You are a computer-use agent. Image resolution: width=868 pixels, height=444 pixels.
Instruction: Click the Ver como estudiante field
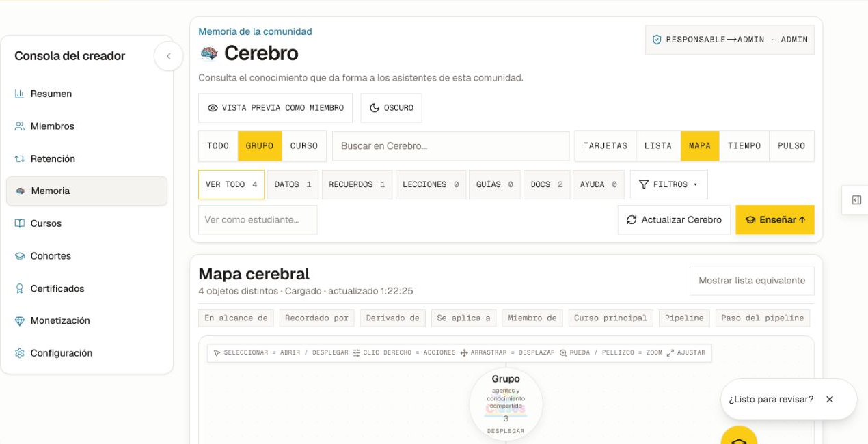pos(258,220)
